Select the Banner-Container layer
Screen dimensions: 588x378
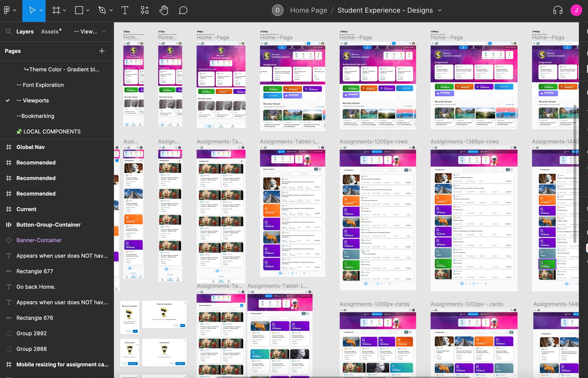(39, 240)
